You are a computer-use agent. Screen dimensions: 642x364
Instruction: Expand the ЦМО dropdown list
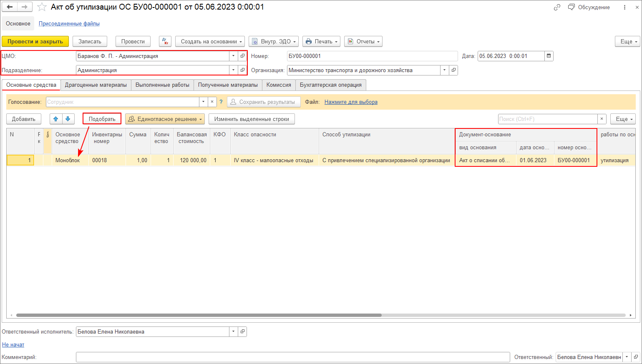(x=233, y=56)
